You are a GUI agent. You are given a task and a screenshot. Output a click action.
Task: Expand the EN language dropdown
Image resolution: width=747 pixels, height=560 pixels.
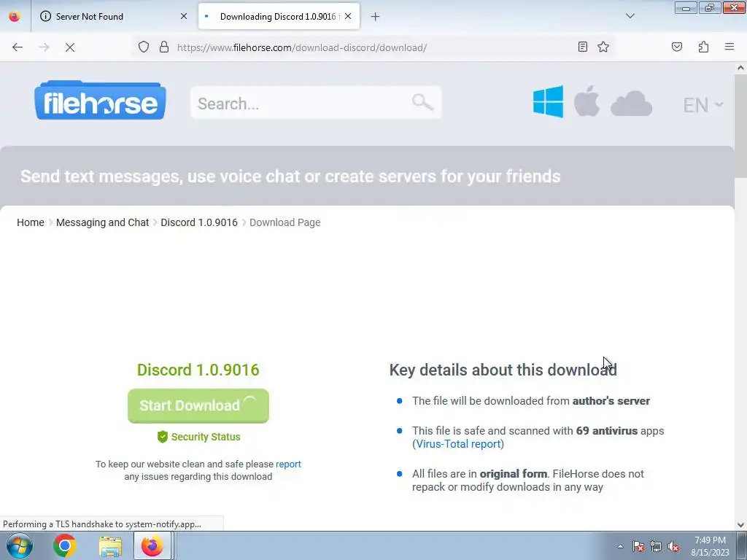click(703, 105)
